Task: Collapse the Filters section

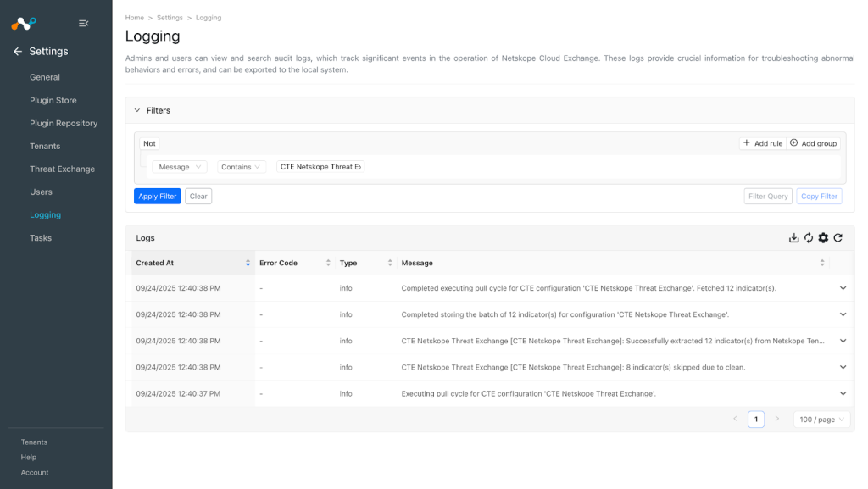Action: coord(137,111)
